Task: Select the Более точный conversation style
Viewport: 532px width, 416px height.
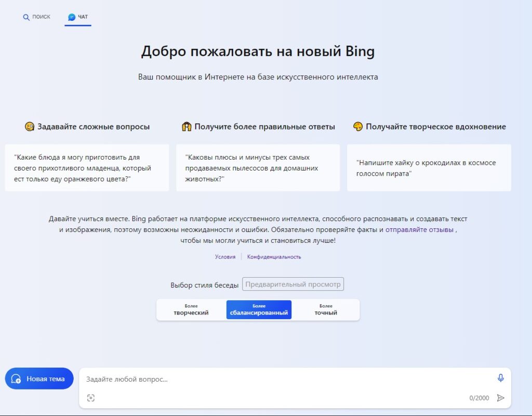Action: (326, 309)
